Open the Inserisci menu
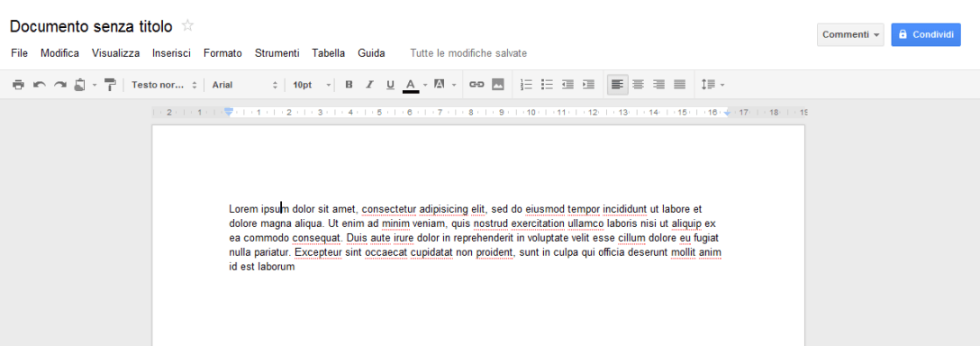Viewport: 980px width, 346px height. pos(171,53)
